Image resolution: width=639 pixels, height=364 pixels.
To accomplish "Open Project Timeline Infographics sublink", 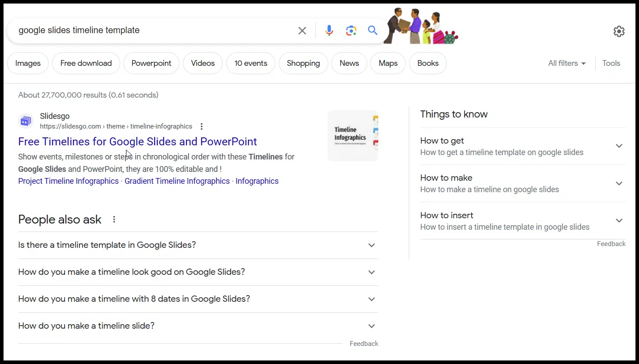I will click(68, 181).
